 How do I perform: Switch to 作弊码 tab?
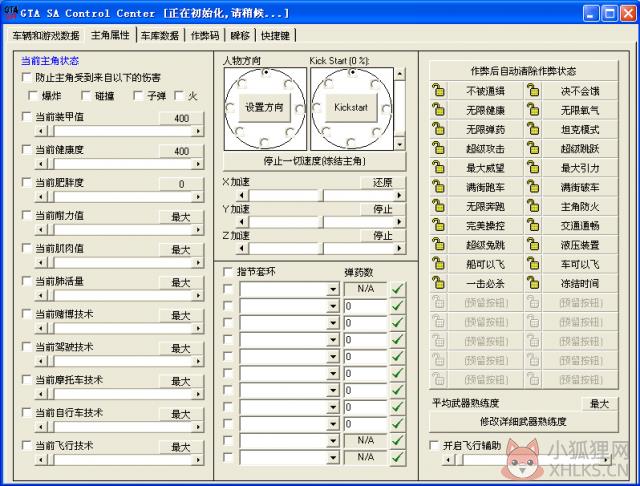205,36
